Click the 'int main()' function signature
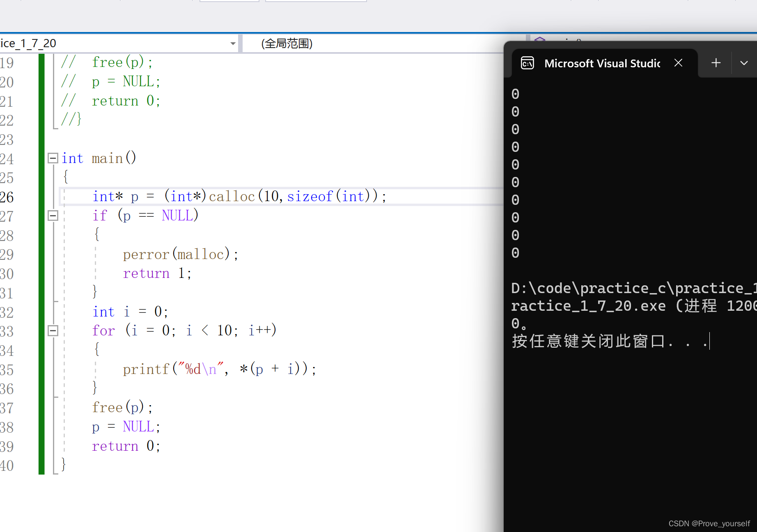Screen dimensions: 757x532 [x=99, y=158]
